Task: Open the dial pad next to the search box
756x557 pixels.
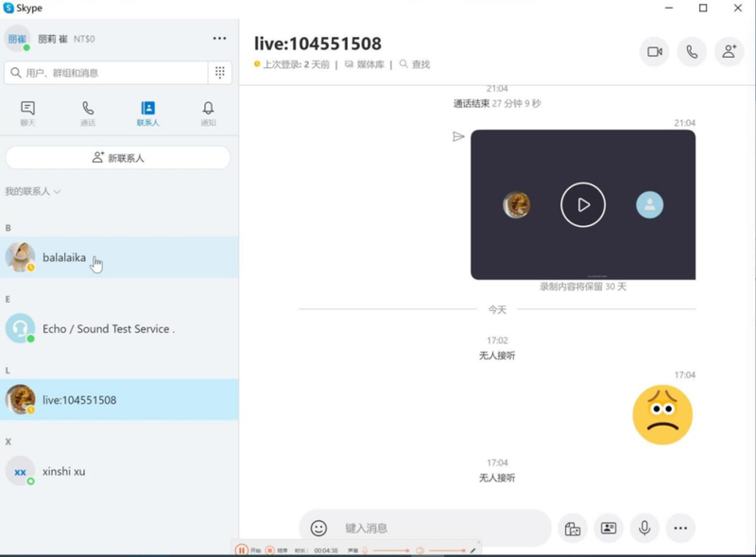Action: (x=220, y=72)
